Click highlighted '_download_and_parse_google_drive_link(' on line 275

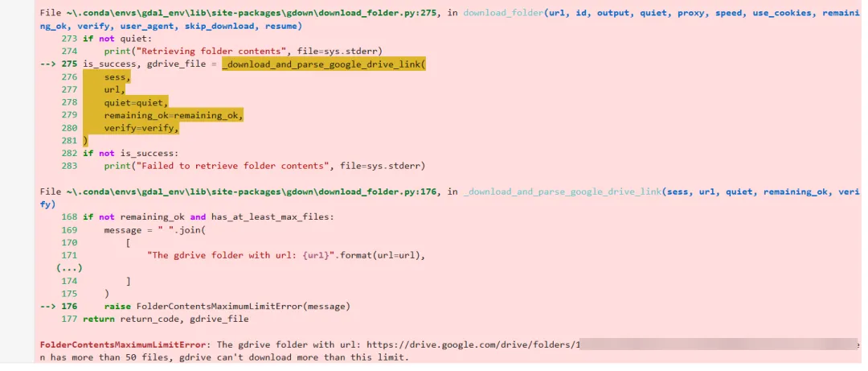pos(324,64)
